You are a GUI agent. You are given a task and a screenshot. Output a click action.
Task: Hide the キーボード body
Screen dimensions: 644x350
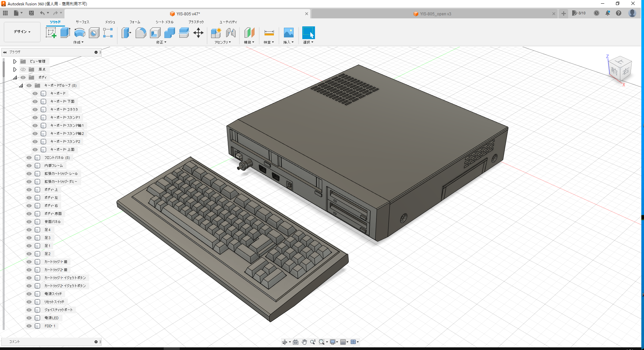pos(35,94)
